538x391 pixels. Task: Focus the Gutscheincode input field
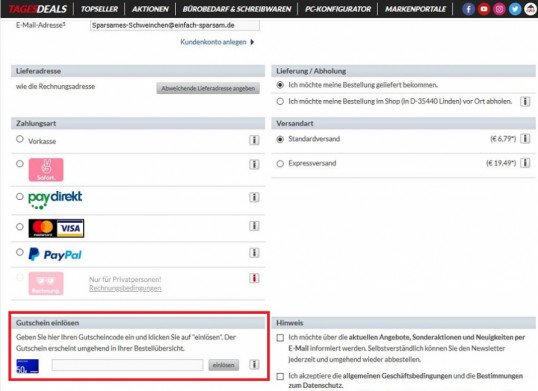click(127, 365)
